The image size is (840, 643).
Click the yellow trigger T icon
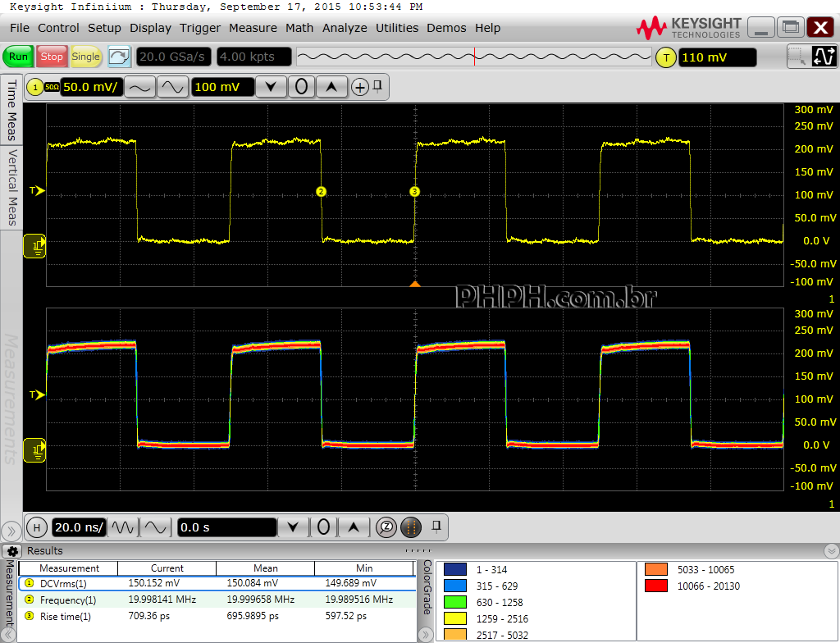coord(666,57)
